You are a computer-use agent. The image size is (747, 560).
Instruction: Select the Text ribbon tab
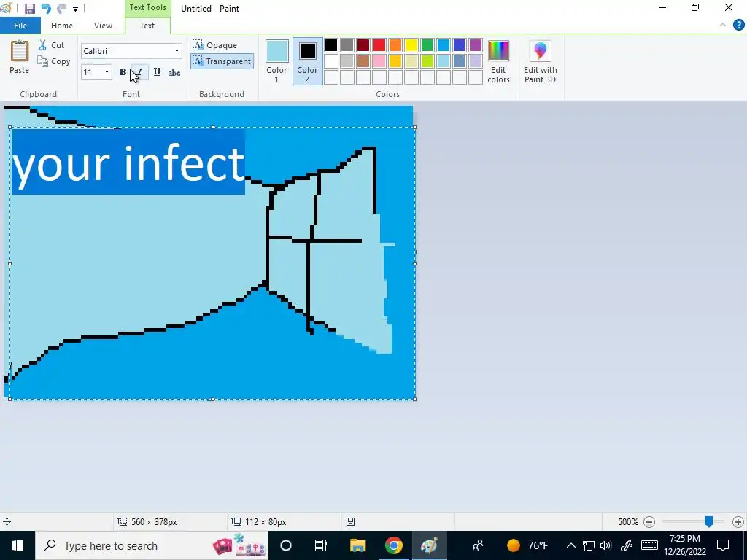click(147, 26)
